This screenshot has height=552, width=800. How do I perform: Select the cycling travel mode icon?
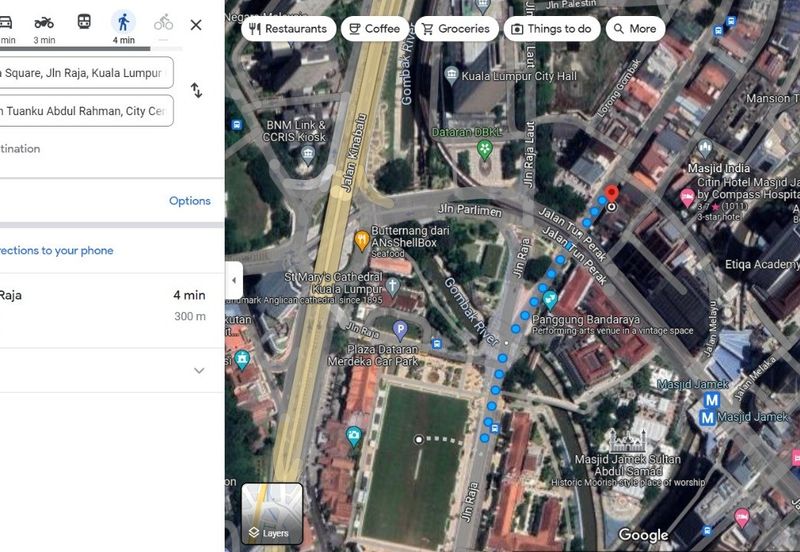pos(163,23)
